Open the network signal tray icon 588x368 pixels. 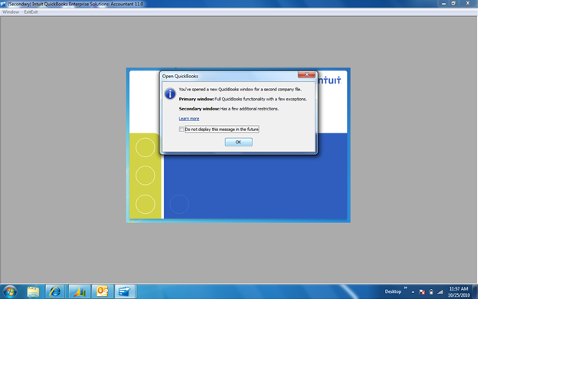tap(440, 292)
